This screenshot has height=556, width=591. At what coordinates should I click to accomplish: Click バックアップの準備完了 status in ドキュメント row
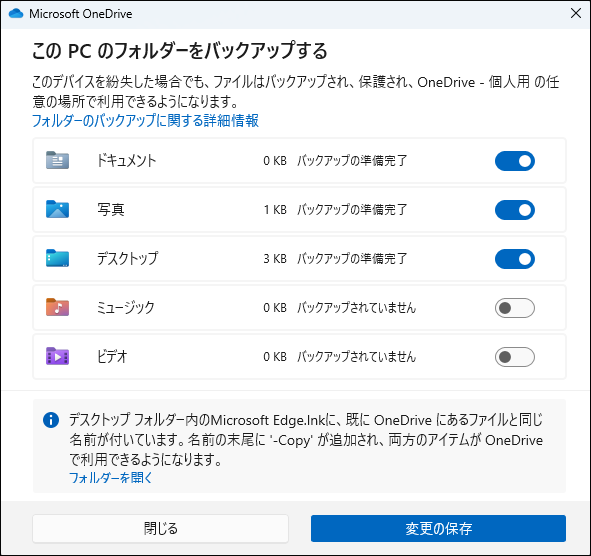[x=352, y=161]
